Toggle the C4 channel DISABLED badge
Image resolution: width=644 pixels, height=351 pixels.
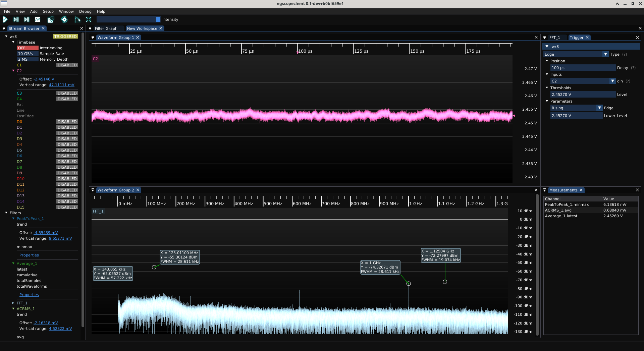tap(67, 99)
